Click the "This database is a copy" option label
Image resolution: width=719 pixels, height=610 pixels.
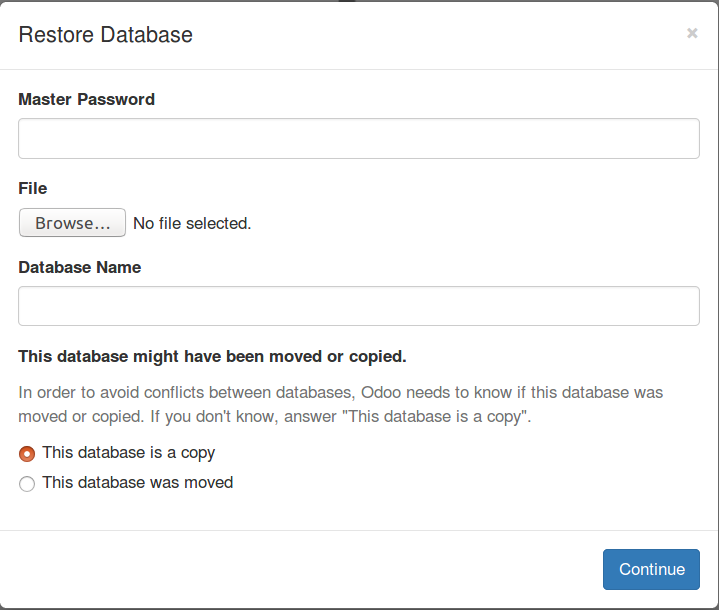point(128,453)
